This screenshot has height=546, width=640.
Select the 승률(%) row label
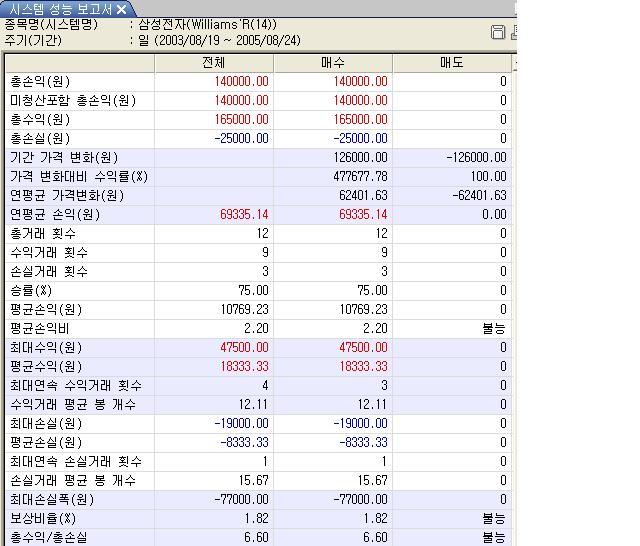32,291
